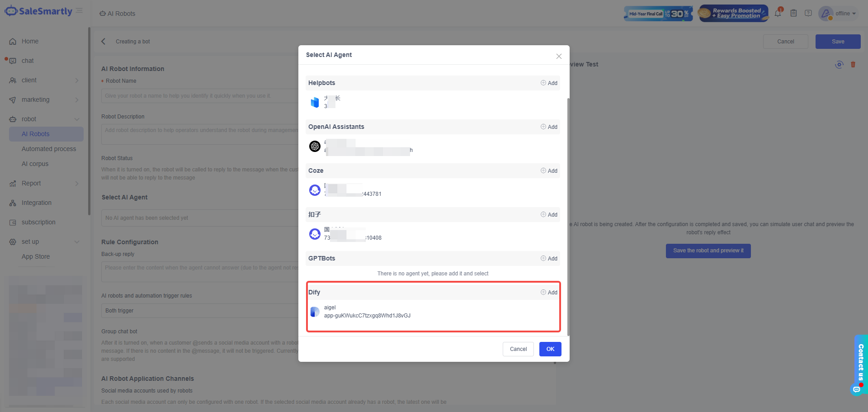Add an OpenAI Assistants agent
Viewport: 868px width, 412px height.
coord(549,127)
